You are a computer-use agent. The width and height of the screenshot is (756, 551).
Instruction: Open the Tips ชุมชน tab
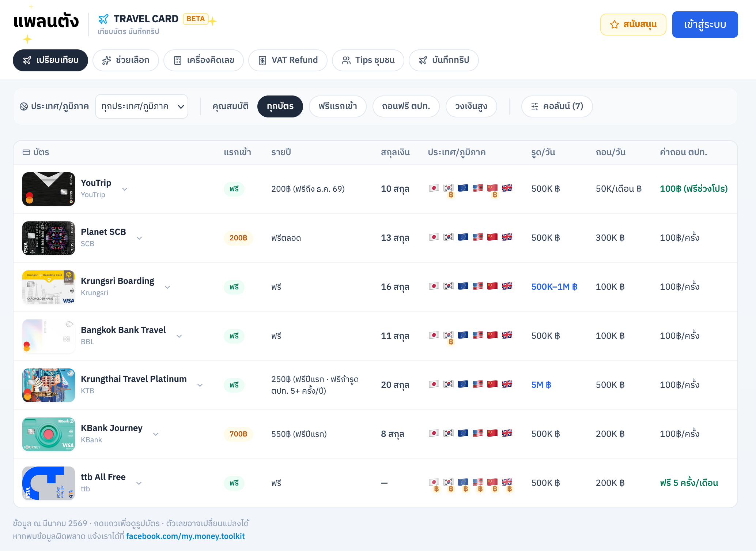point(368,60)
